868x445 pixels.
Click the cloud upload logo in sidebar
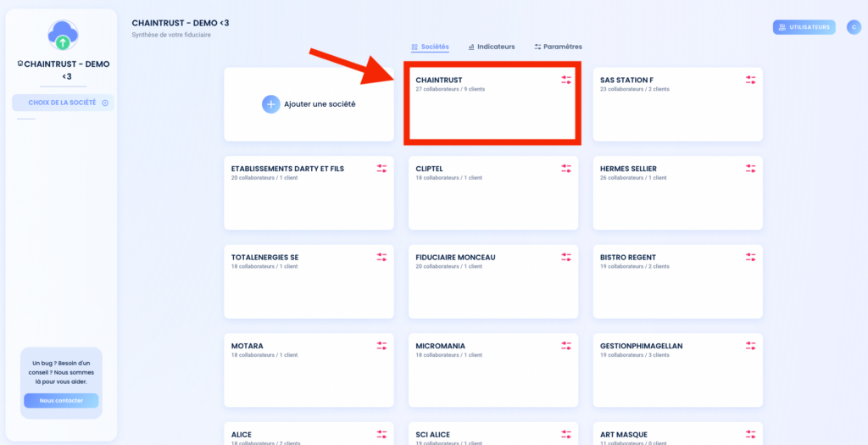[63, 35]
